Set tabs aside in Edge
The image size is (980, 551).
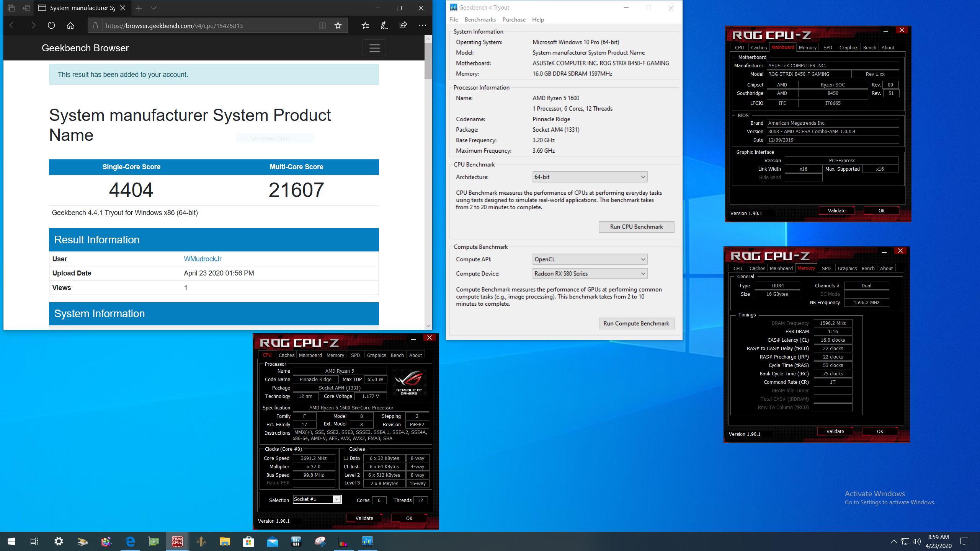[26, 8]
